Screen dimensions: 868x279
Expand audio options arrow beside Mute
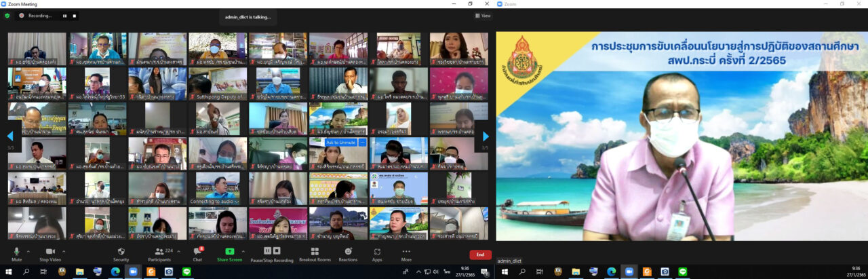28,250
